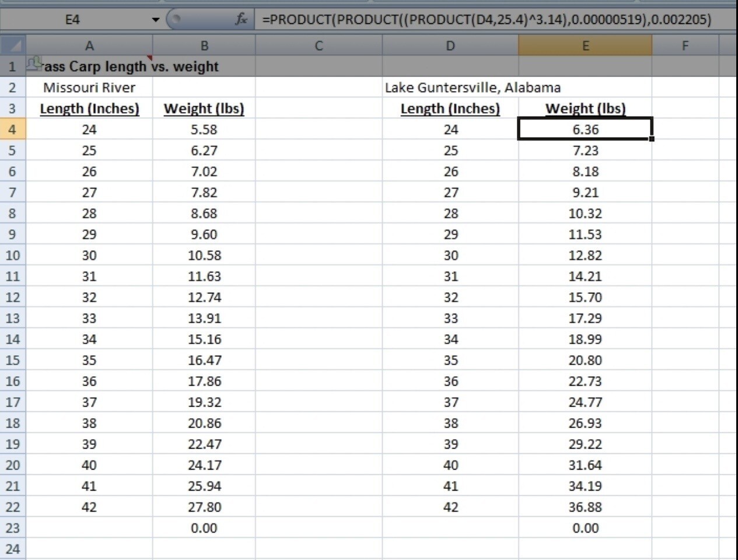Select row 23 header

13,528
